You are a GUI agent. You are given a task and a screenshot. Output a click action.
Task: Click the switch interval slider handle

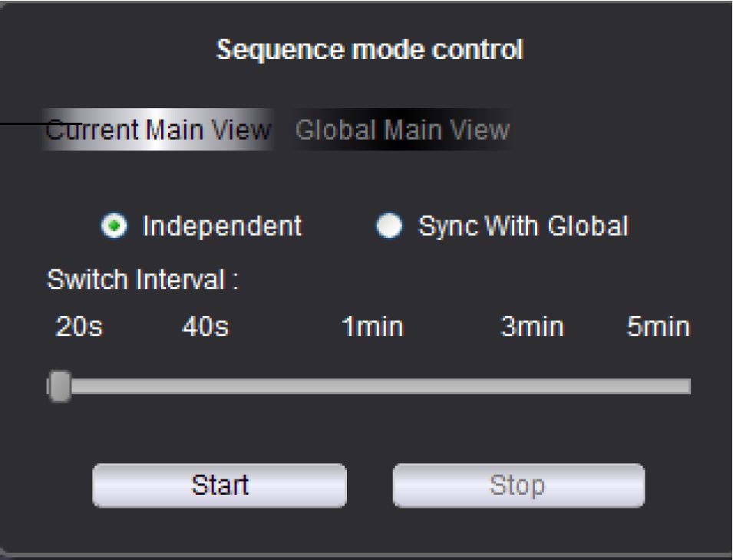coord(59,386)
